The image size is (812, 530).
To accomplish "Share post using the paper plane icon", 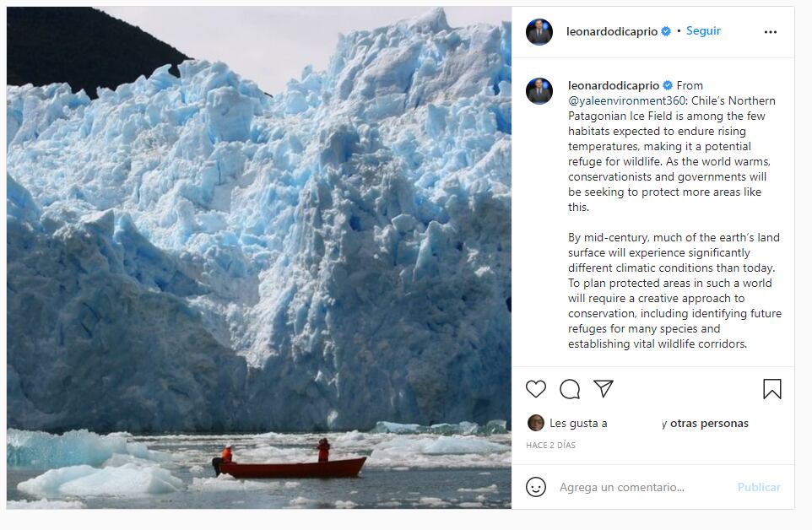I will click(x=603, y=388).
